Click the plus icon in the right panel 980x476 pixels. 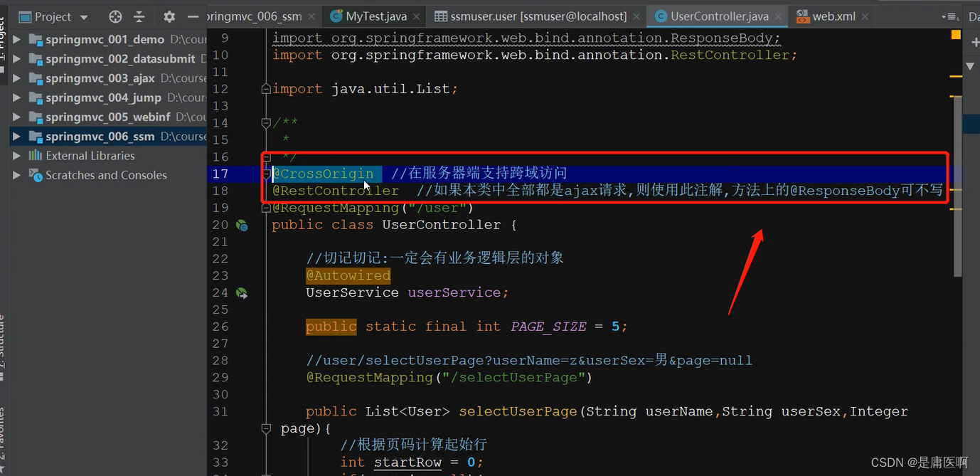pos(974,42)
